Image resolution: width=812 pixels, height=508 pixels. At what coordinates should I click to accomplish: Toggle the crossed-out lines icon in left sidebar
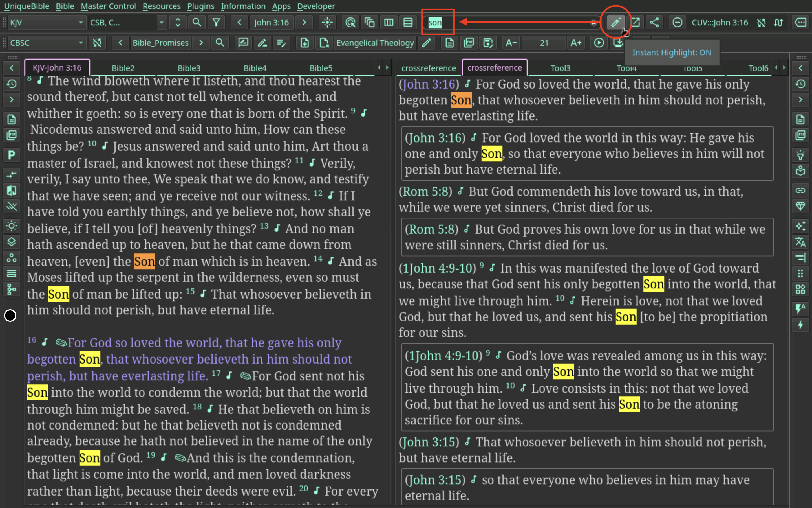tap(11, 206)
